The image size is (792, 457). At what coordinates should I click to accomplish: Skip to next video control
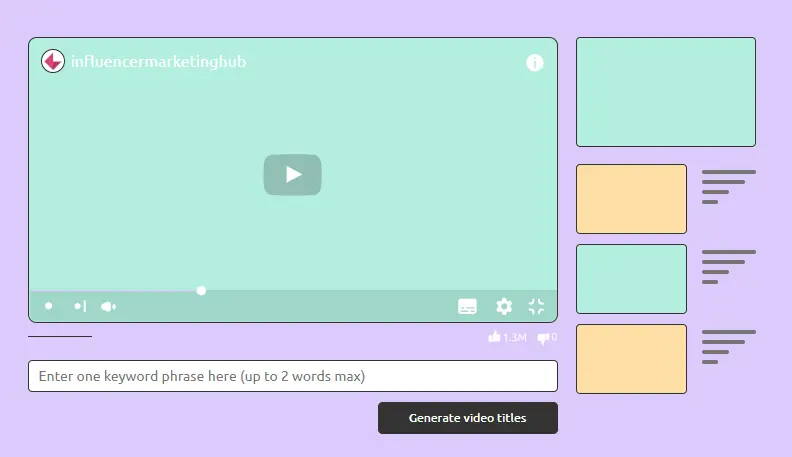(x=80, y=306)
